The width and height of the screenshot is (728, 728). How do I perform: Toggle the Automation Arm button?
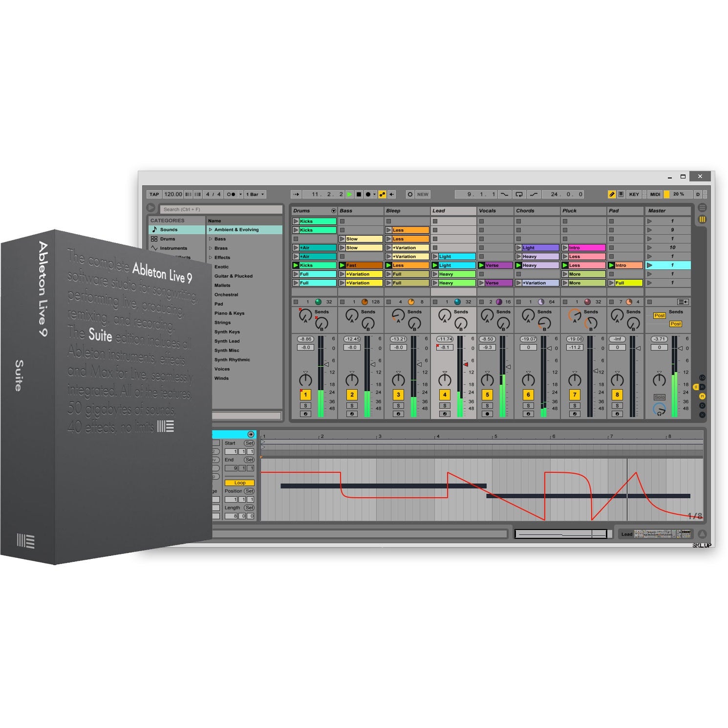(x=383, y=194)
